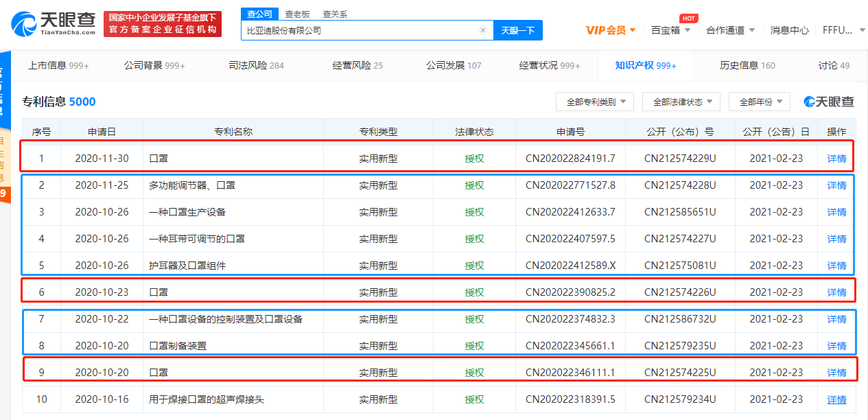The width and height of the screenshot is (868, 420).
Task: Click the 天眼查 logo in header
Action: click(54, 23)
